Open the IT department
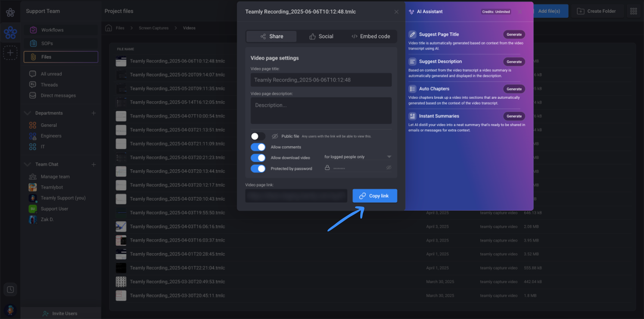Viewport: 644px width, 319px height. [x=43, y=147]
